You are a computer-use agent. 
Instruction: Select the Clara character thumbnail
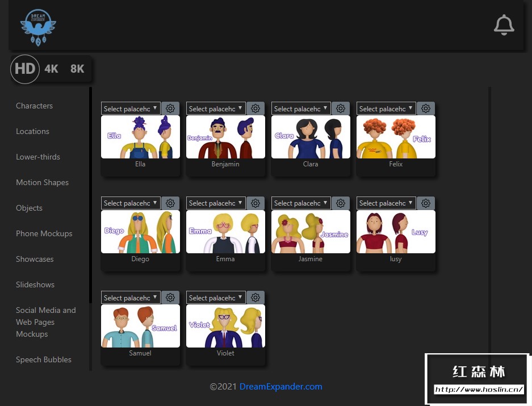(311, 137)
